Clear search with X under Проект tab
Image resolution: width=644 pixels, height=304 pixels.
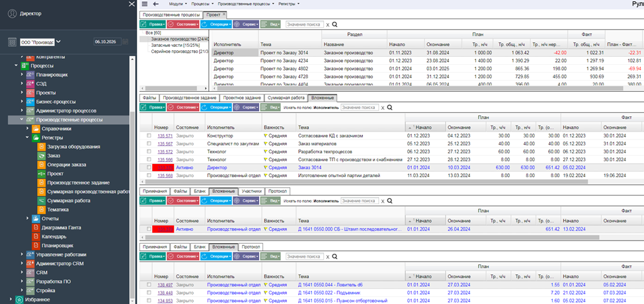click(328, 25)
